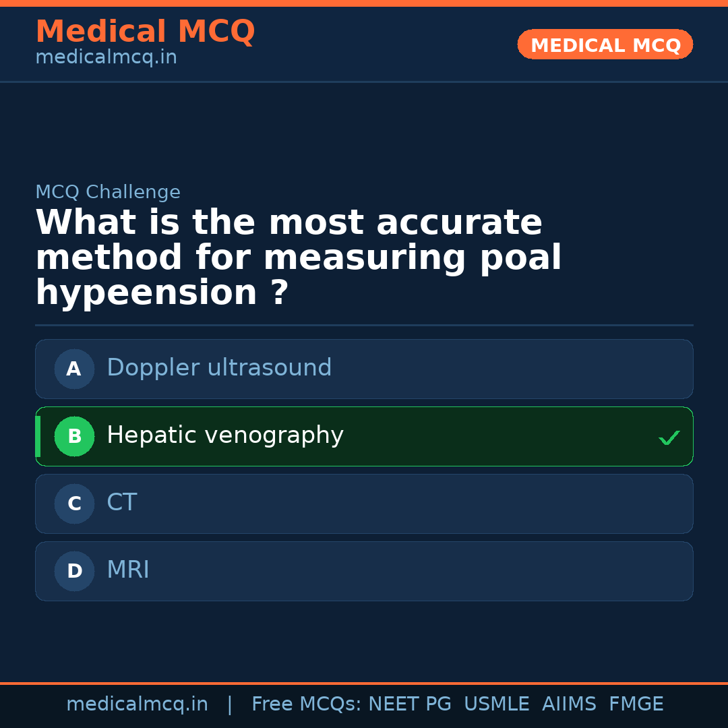Click the green checkmark on Hepatic venography

[669, 438]
